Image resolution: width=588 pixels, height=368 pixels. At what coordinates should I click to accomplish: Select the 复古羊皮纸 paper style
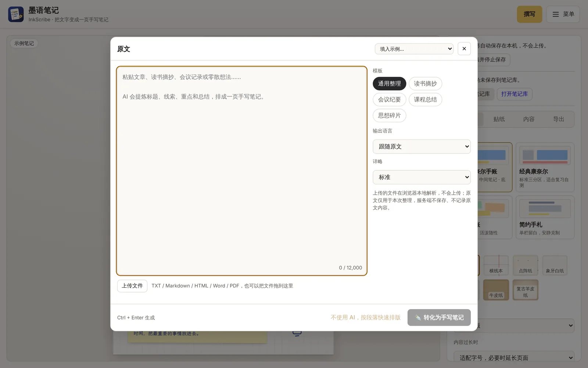[526, 290]
